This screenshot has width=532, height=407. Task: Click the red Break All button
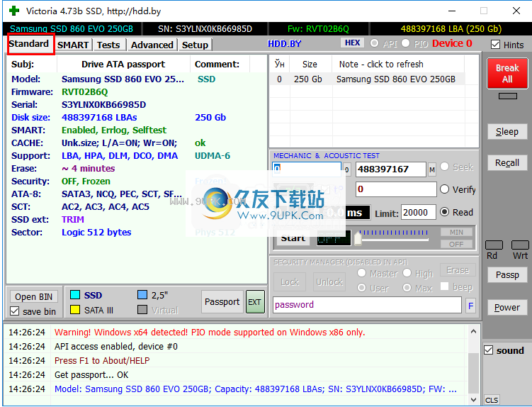click(507, 73)
